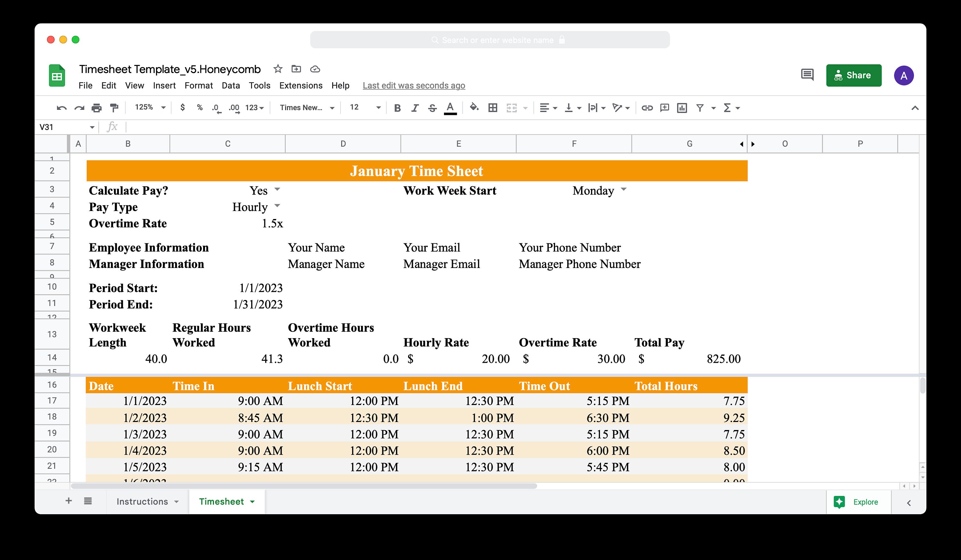This screenshot has width=961, height=560.
Task: Open the borders tool
Action: [493, 108]
